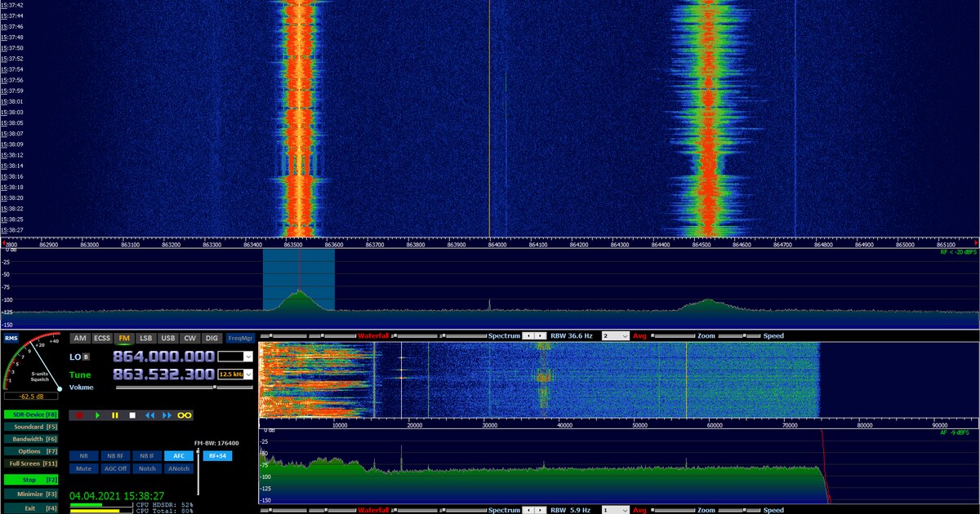Click the S-meter squeelch needle knob
The height and width of the screenshot is (514, 980).
60,388
